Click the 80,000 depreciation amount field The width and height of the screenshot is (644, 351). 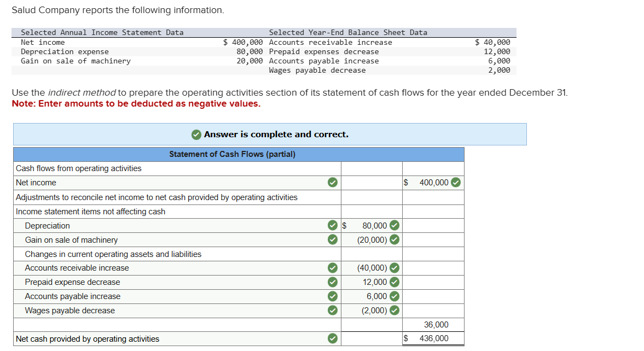[x=372, y=225]
